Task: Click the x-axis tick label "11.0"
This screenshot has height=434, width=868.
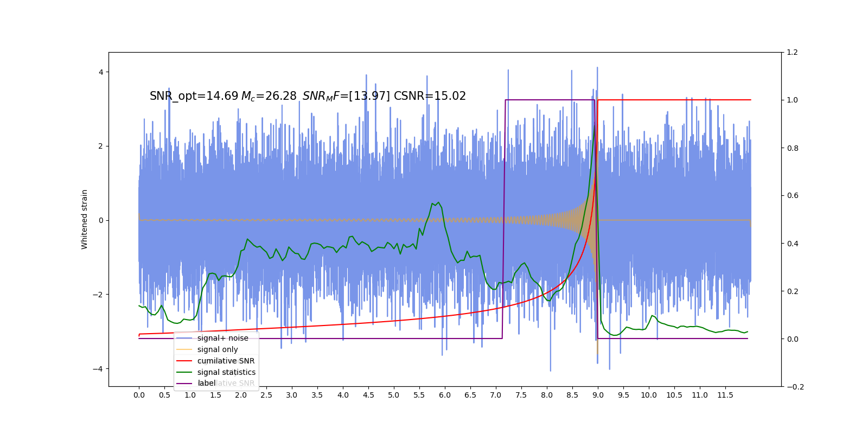Action: (x=700, y=395)
